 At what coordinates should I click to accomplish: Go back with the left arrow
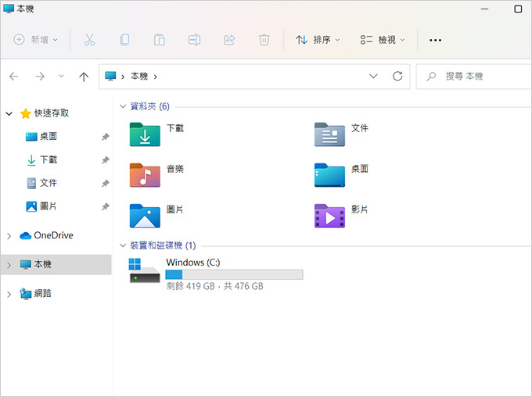14,77
